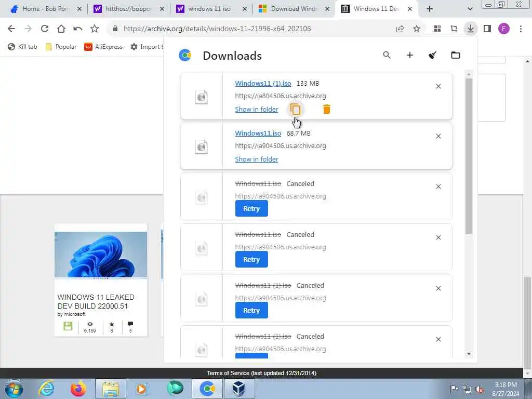Screen dimensions: 532x399
Task: Click the downloads list scrollbar thumb
Action: 469,156
